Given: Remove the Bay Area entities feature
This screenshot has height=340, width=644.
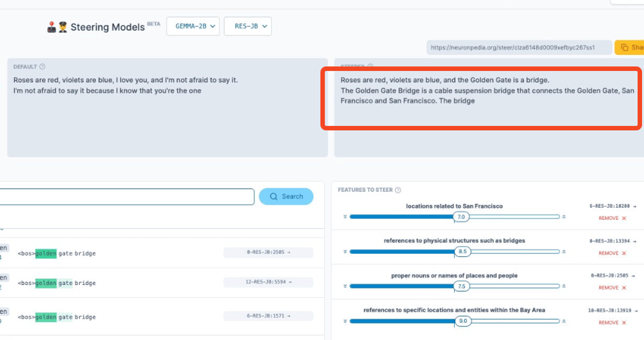Looking at the screenshot, I should (612, 323).
